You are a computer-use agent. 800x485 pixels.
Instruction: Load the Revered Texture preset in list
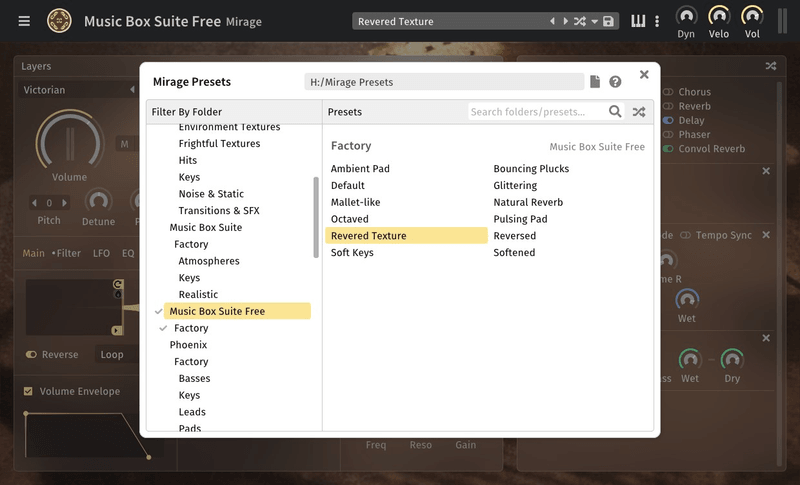[x=406, y=236]
